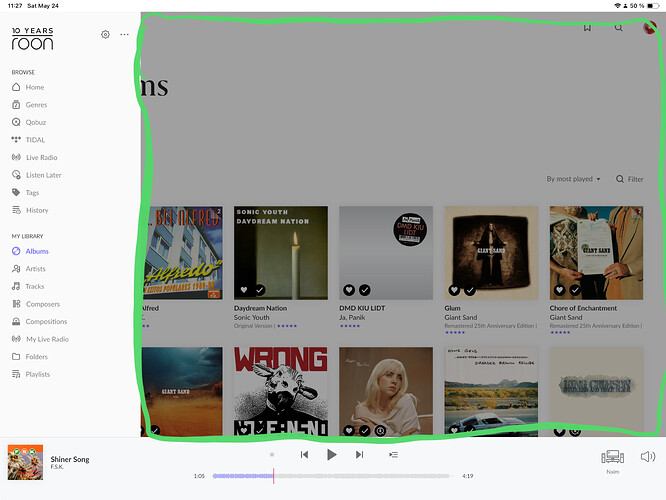Open the settings gear icon
Viewport: 666px width, 500px height.
pyautogui.click(x=105, y=34)
